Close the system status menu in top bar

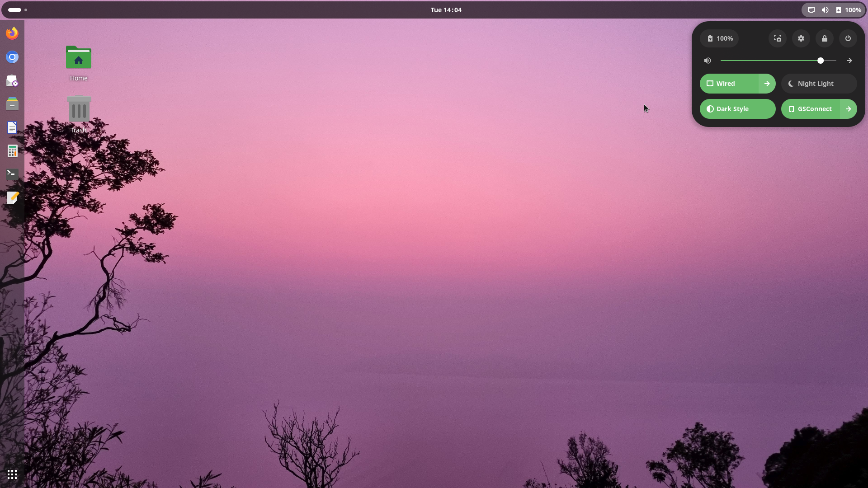[x=834, y=10]
